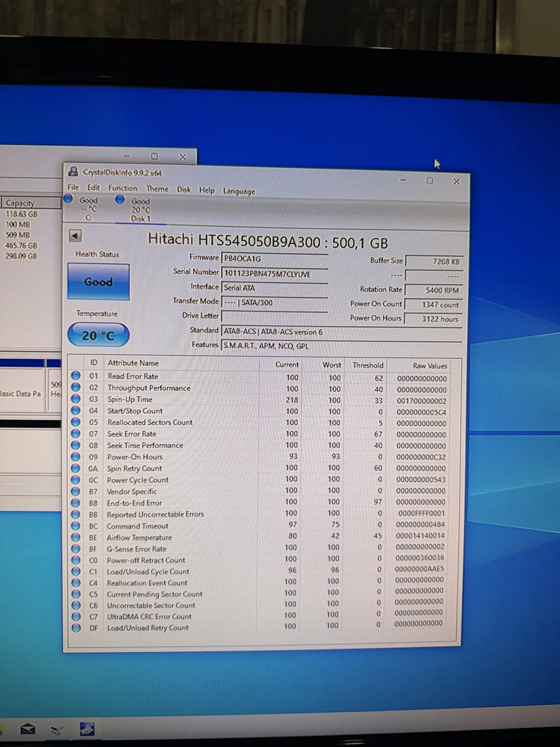Click the previous disk arrow button
The height and width of the screenshot is (747, 560).
75,236
